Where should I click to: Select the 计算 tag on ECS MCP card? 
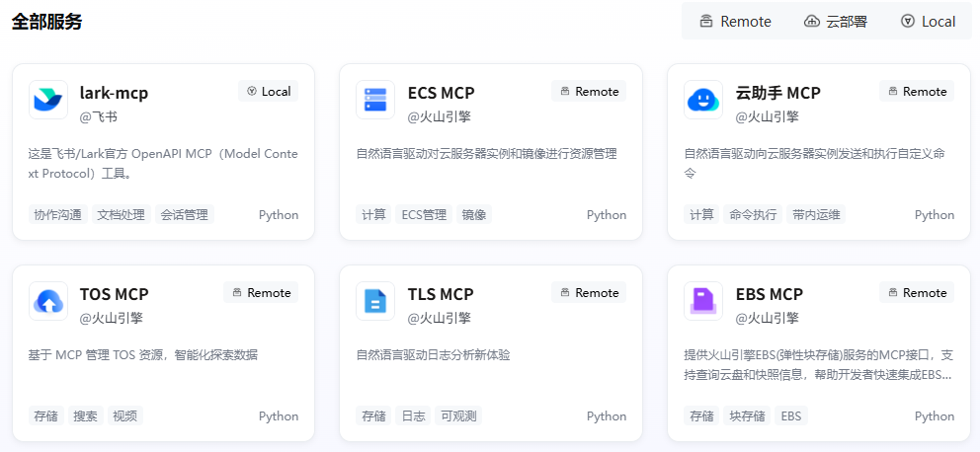click(x=373, y=215)
